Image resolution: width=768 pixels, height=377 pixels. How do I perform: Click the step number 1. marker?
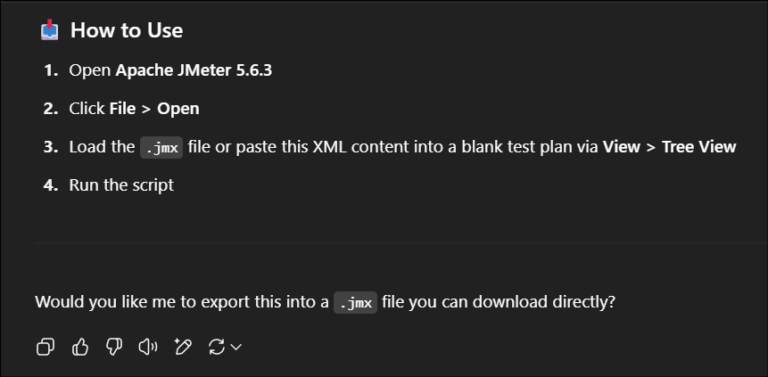(x=51, y=71)
